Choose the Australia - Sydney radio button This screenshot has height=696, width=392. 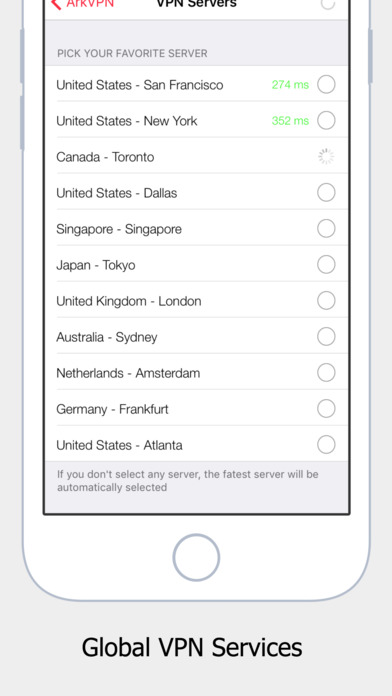(326, 336)
